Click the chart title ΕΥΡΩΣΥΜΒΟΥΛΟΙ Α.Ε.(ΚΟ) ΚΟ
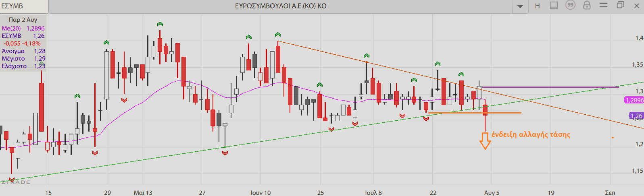Image resolution: width=644 pixels, height=196 pixels. click(x=281, y=6)
